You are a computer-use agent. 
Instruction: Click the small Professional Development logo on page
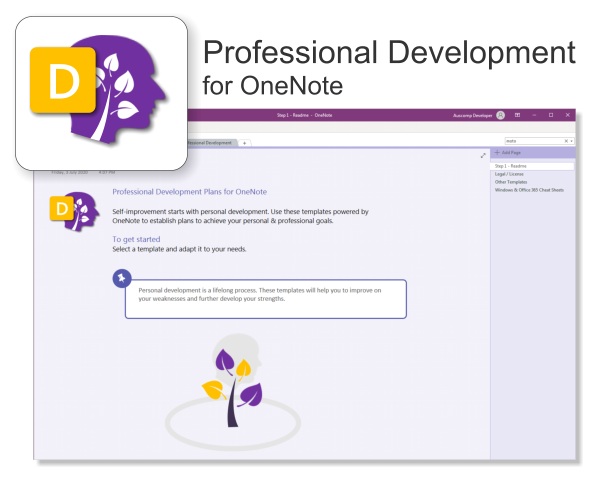[74, 211]
